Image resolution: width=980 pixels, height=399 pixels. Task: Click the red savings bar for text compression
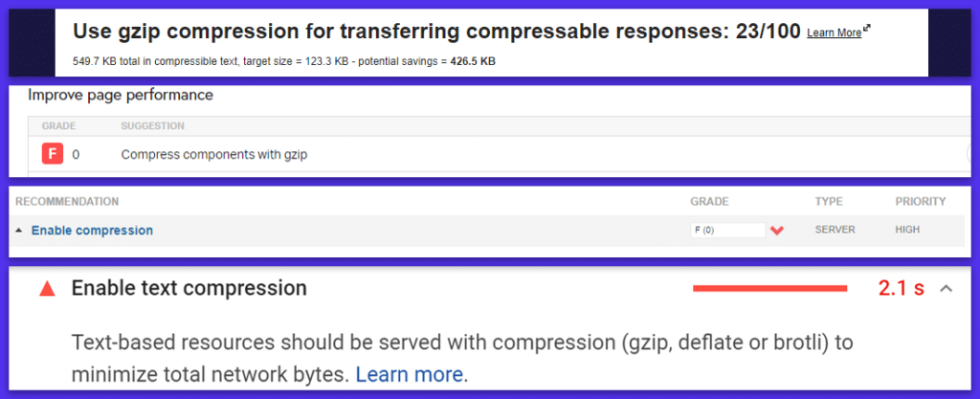(769, 288)
